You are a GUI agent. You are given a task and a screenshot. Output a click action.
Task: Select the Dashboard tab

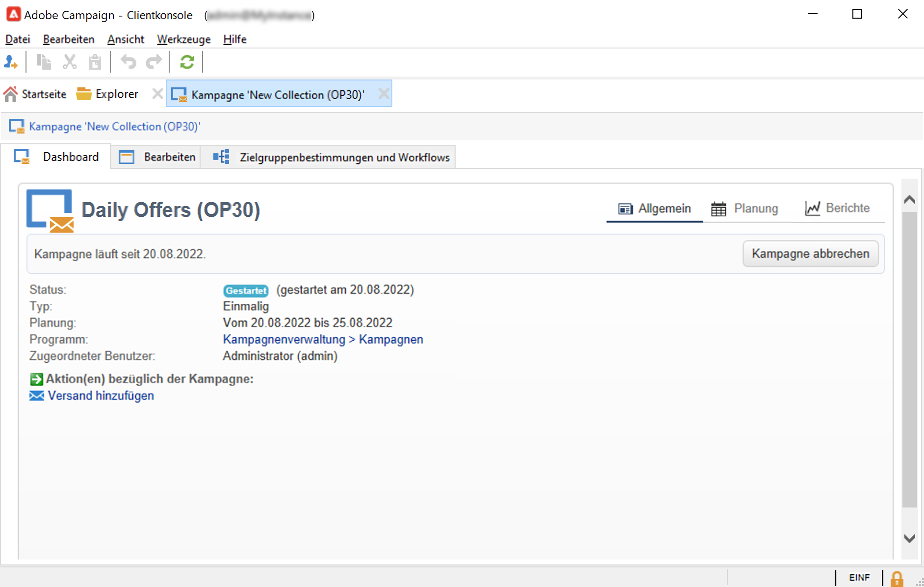tap(56, 157)
